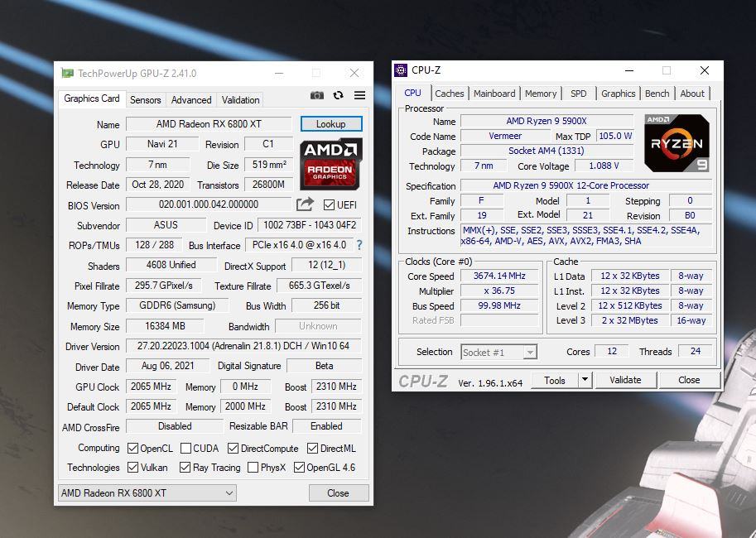The width and height of the screenshot is (756, 538).
Task: Click the AMD Ryzen 9 logo in CPU-Z
Action: [x=677, y=143]
